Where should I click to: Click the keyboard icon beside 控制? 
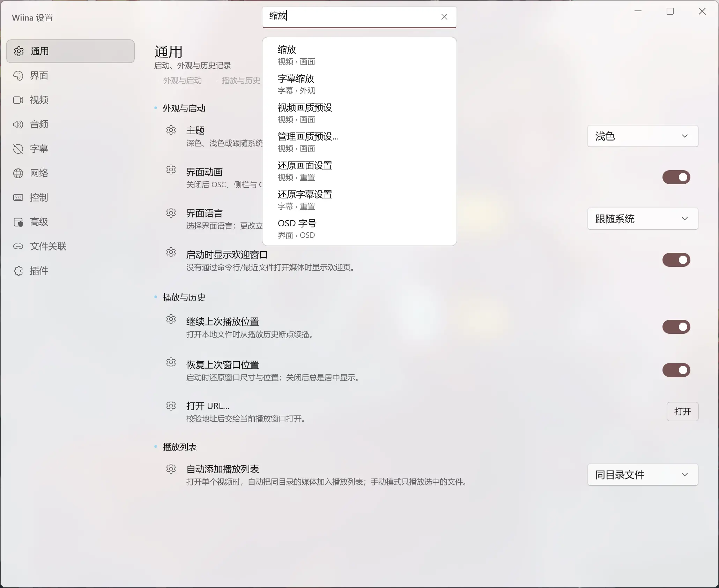18,198
